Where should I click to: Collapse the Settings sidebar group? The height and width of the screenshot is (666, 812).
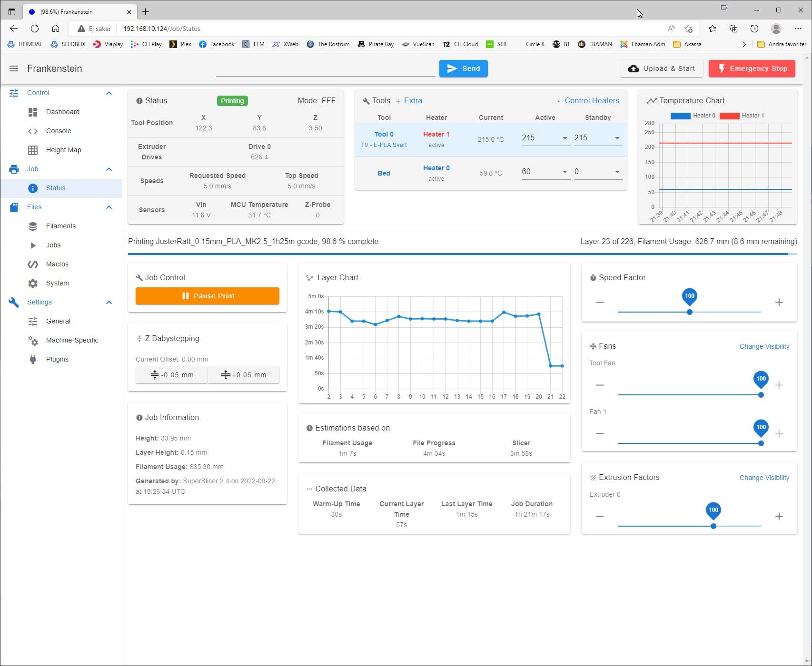109,302
